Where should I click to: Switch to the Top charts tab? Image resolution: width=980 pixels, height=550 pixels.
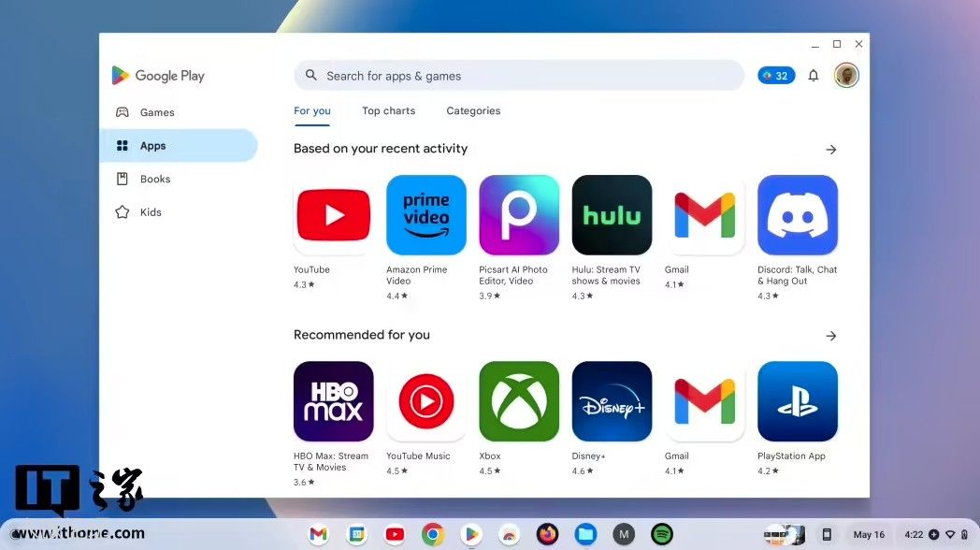coord(389,110)
